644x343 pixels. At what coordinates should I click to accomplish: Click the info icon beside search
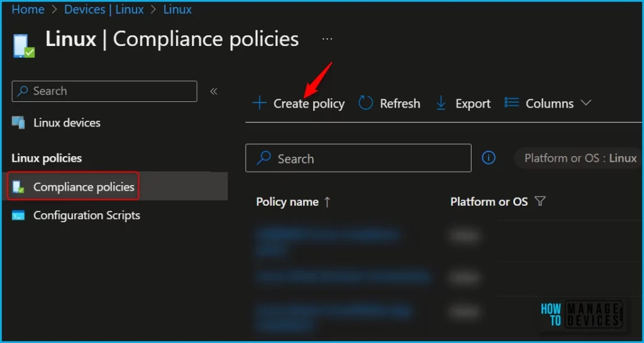click(488, 157)
